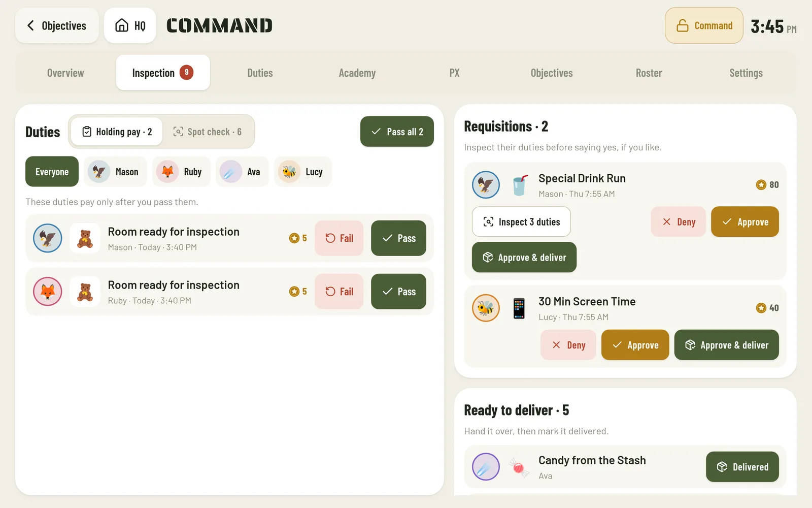Click the Requisitions · 2 heading
Image resolution: width=812 pixels, height=508 pixels.
506,126
